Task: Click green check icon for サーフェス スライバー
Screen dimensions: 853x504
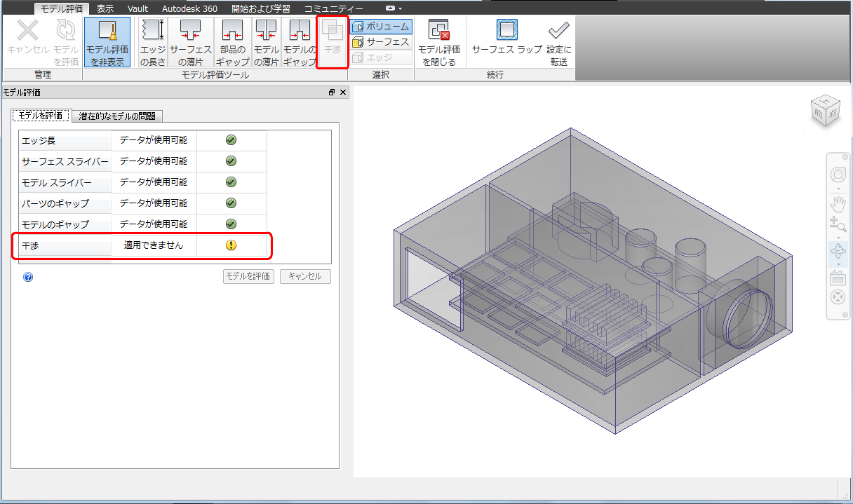Action: (231, 161)
